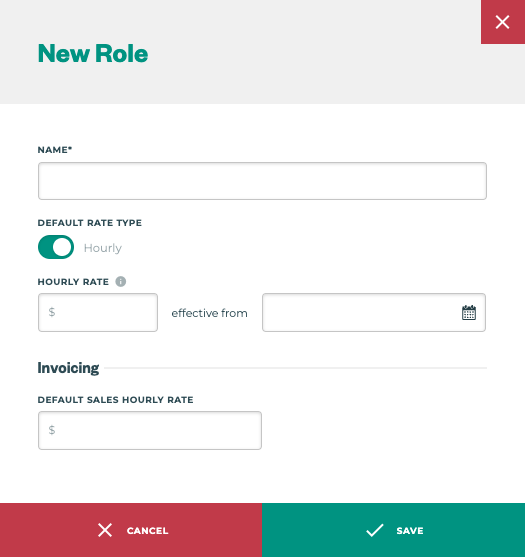Open the effective from date field
This screenshot has height=557, width=525.
pyautogui.click(x=374, y=313)
